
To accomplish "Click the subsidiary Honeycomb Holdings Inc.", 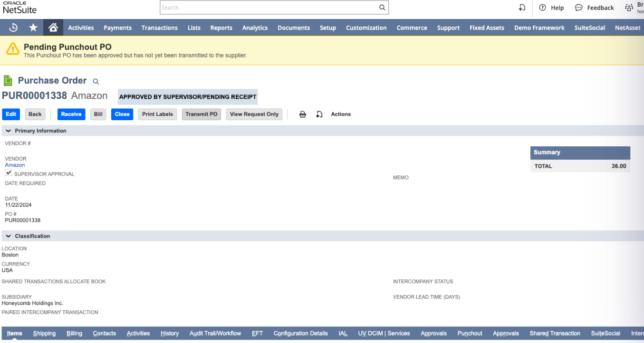I will coord(32,303).
